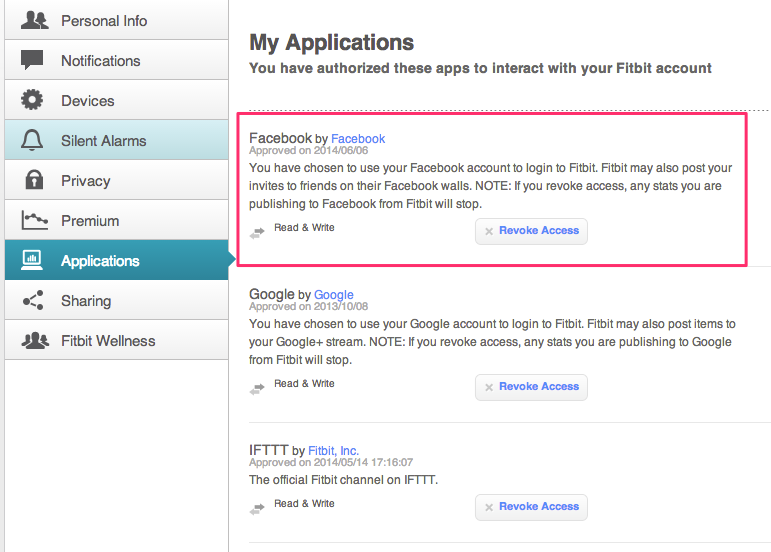Click the read-write arrows icon under Facebook
Screen dimensions: 771x552
point(257,233)
